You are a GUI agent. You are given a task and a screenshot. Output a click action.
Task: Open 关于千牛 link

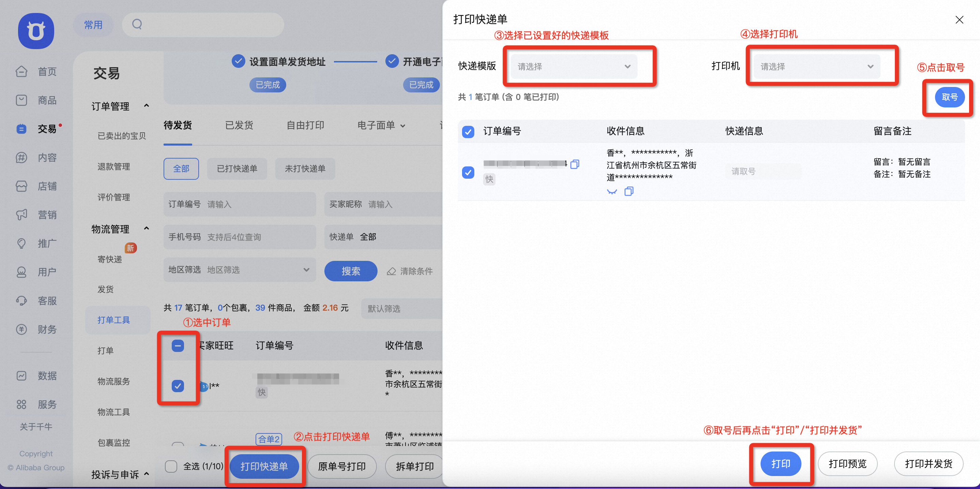(x=36, y=427)
